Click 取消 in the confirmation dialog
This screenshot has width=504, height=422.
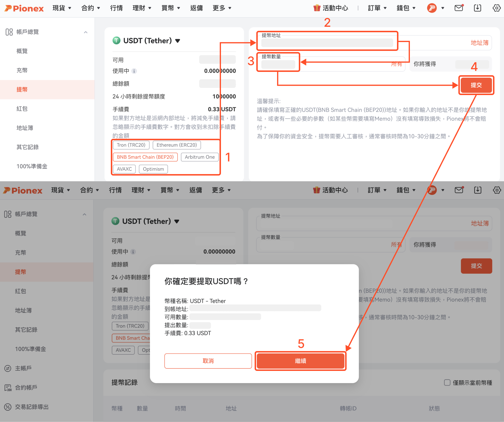click(x=208, y=361)
